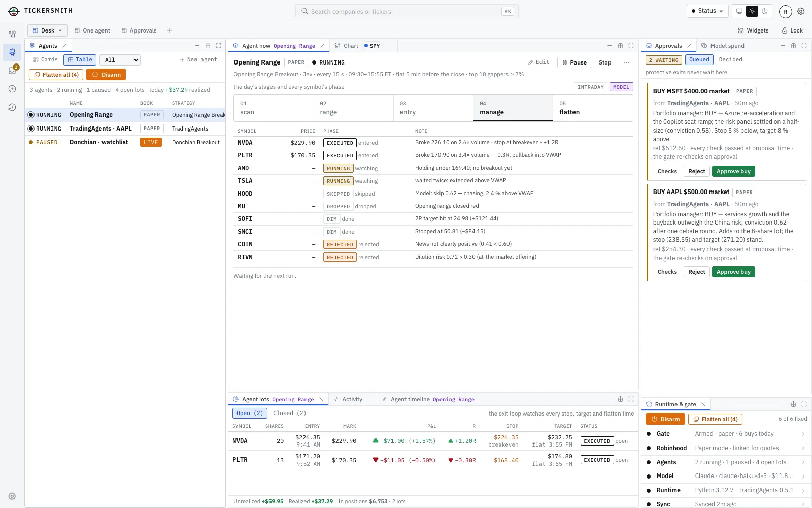Open the All filter combo box
Viewport: 812px width, 508px height.
point(120,60)
